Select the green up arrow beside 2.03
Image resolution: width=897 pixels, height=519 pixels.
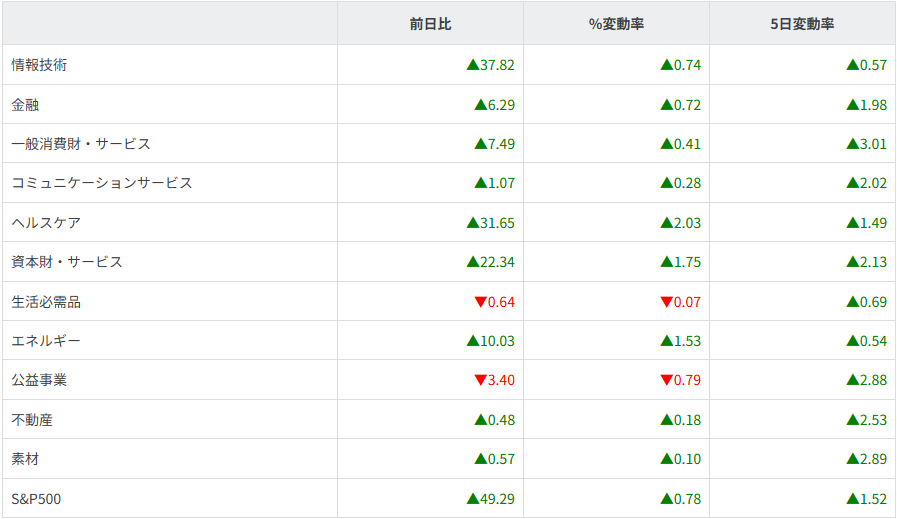[666, 223]
